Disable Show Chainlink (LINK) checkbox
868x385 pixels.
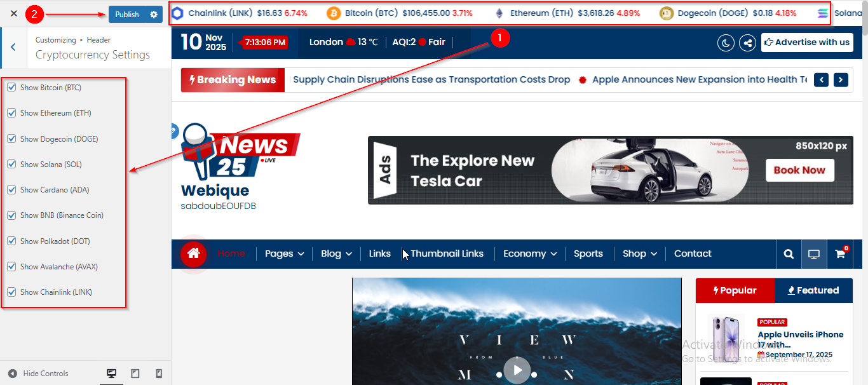11,292
